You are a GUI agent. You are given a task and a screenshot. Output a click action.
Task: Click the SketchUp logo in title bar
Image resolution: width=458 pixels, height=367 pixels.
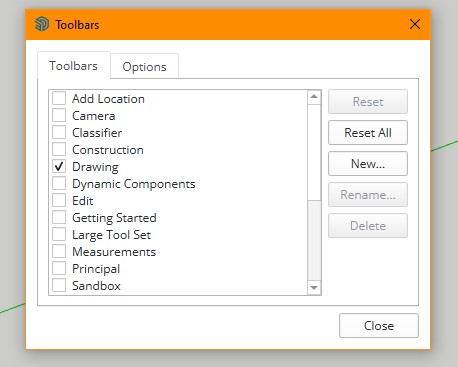42,24
